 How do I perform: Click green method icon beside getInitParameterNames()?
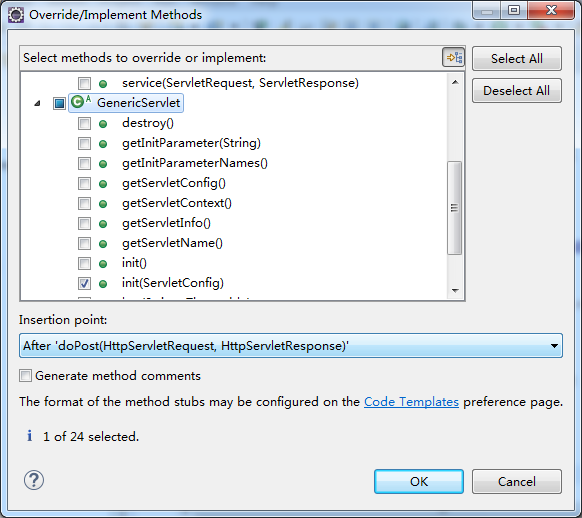coord(103,164)
